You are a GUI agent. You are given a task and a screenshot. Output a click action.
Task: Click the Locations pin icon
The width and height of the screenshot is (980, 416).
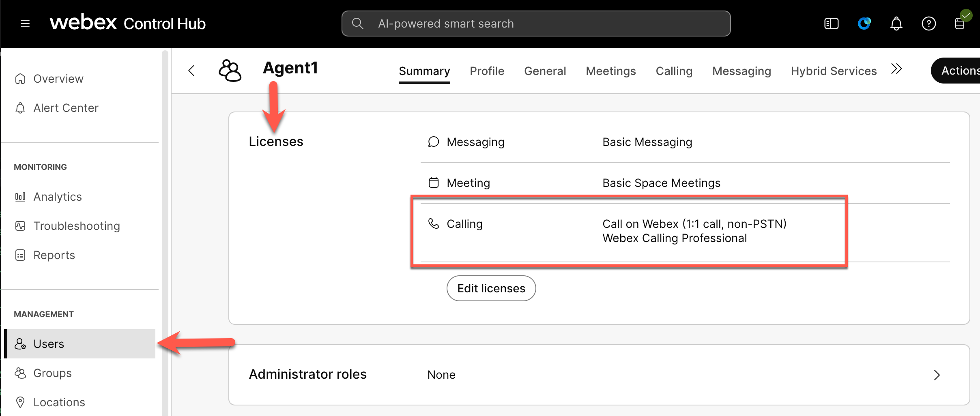(20, 402)
